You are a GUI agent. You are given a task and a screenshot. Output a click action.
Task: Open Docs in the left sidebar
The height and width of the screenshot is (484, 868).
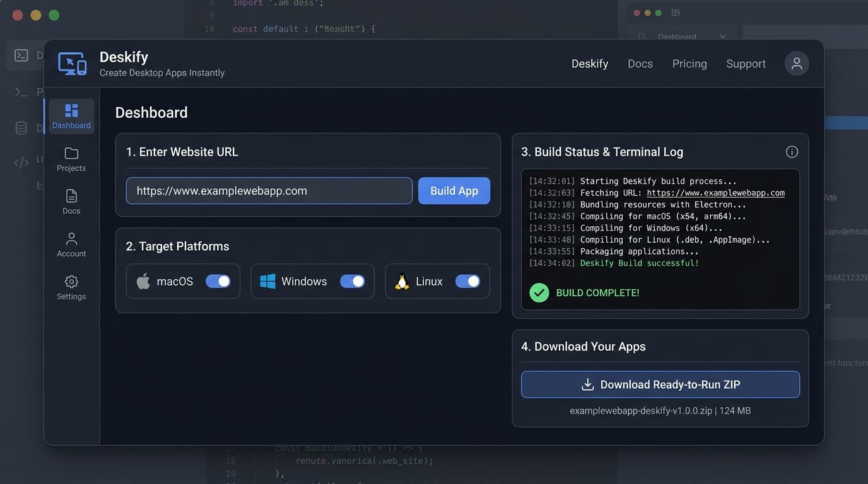[x=71, y=202]
